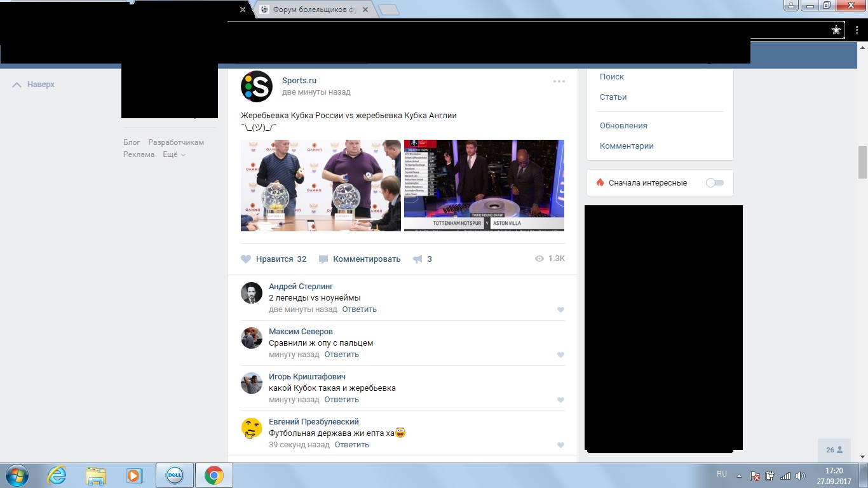Click comment text 2 легенды vs ноунеймы

315,298
